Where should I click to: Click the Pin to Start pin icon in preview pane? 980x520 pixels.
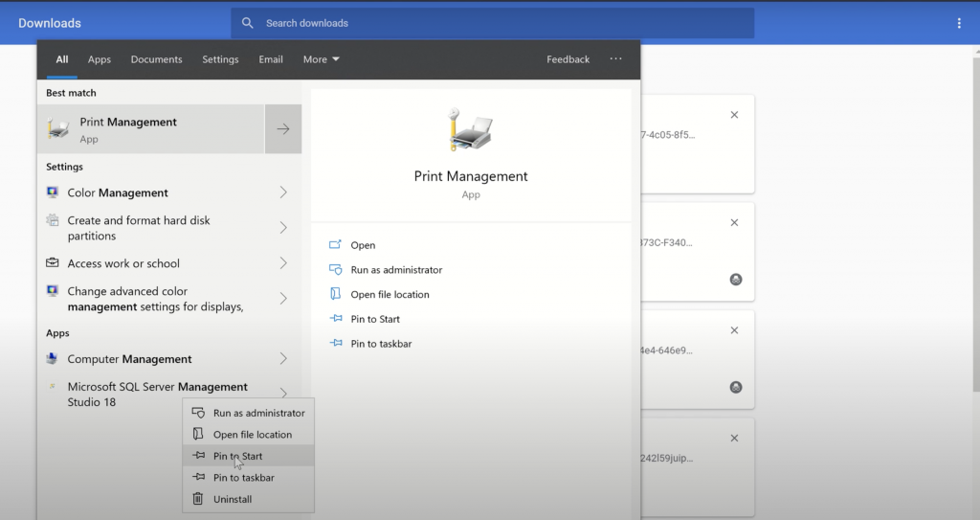click(336, 319)
